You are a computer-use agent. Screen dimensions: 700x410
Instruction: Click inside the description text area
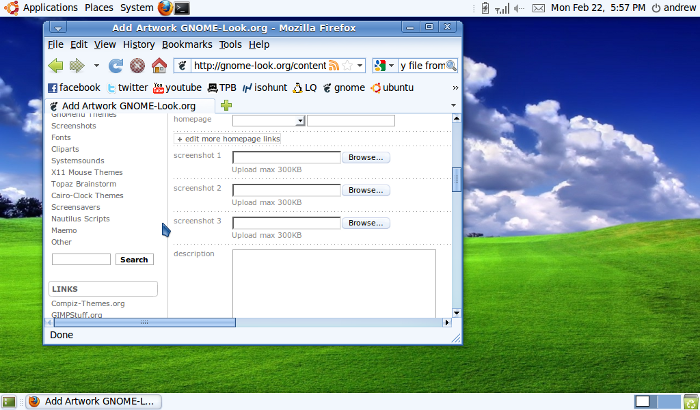[x=334, y=284]
